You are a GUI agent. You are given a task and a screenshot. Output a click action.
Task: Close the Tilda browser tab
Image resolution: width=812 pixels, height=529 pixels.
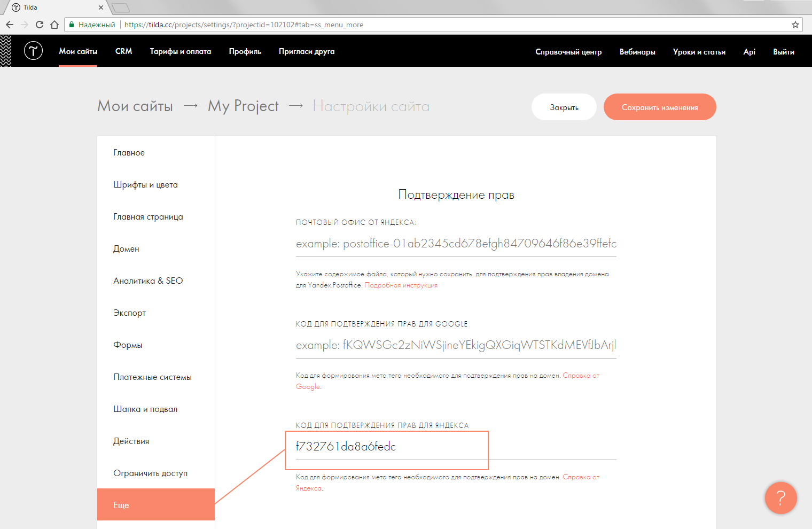101,7
